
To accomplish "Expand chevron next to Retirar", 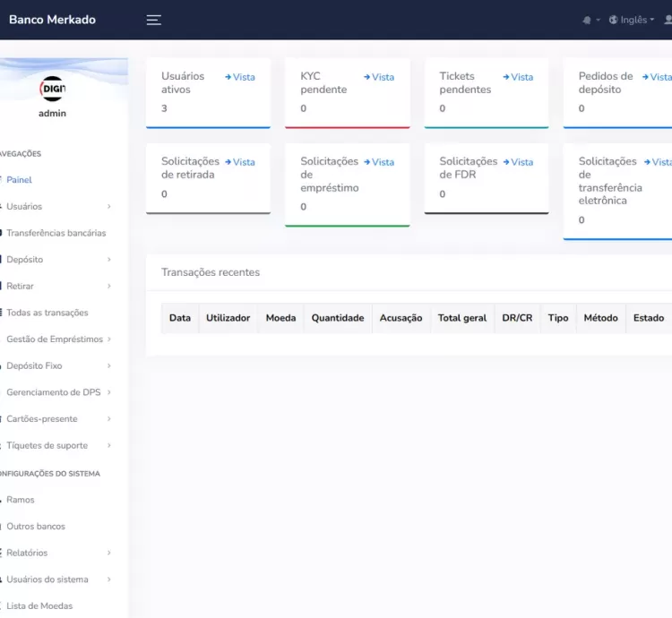I will (108, 286).
